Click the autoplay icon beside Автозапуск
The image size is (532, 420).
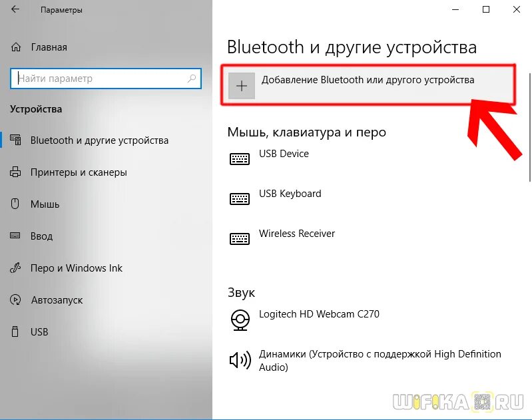coord(15,300)
